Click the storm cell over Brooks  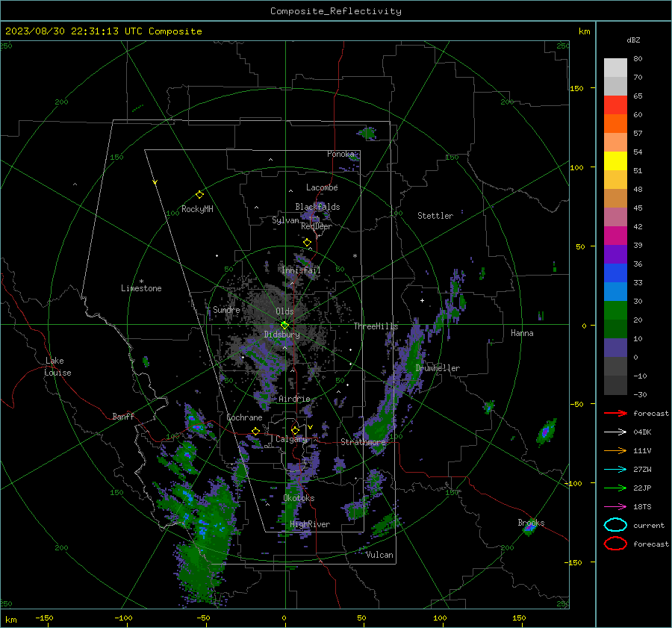coord(529,527)
